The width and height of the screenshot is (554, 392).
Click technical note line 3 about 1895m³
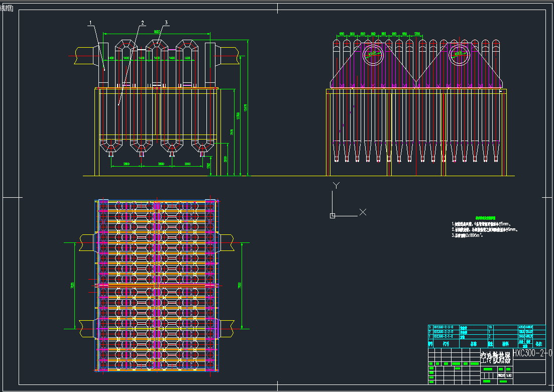pyautogui.click(x=467, y=235)
